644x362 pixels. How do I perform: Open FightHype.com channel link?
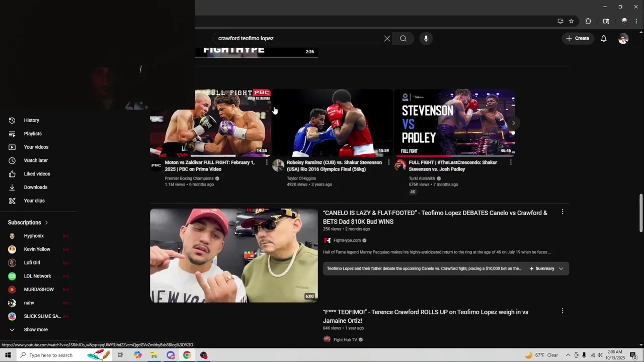pos(347,240)
